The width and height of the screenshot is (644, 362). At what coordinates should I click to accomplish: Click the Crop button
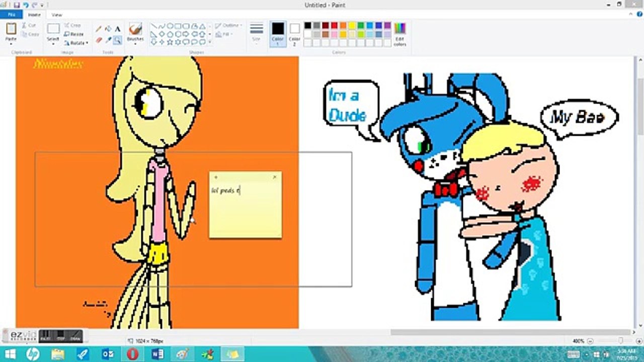(72, 25)
